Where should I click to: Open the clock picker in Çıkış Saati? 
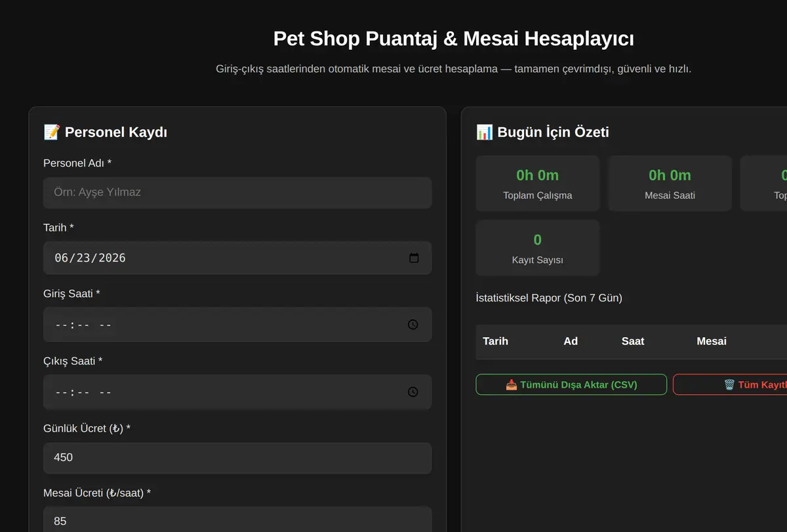click(x=413, y=392)
